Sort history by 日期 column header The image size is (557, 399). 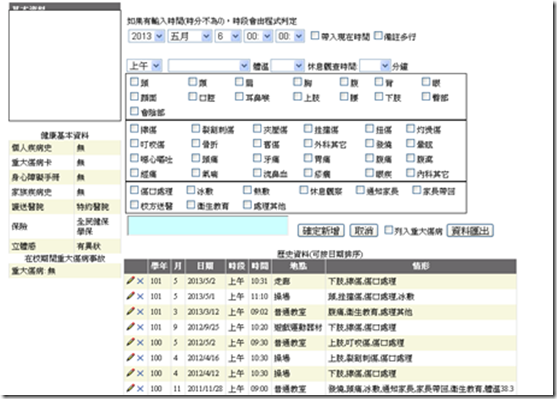[x=205, y=266]
